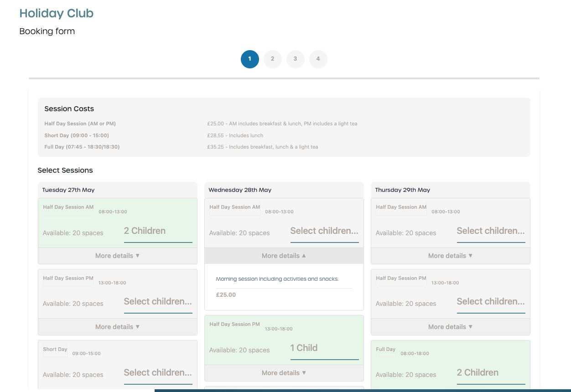This screenshot has height=392, width=571.
Task: Click the Thursday 29th May column header
Action: [451, 190]
